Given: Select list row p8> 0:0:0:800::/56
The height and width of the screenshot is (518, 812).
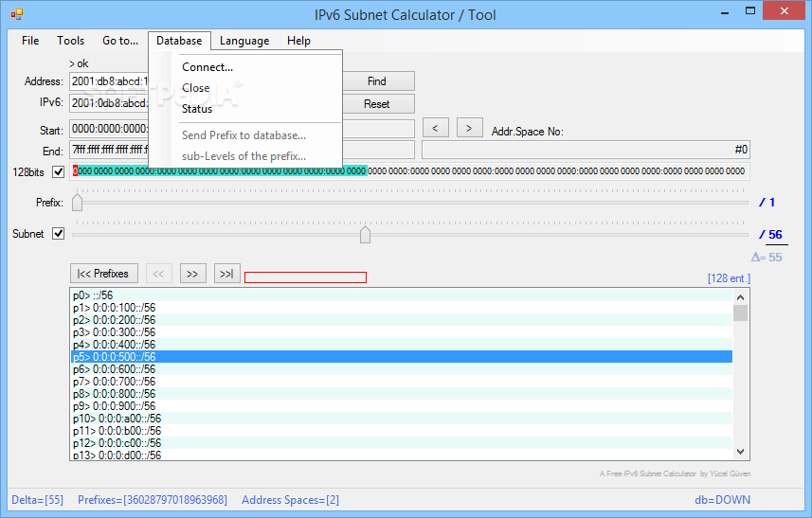Looking at the screenshot, I should pyautogui.click(x=402, y=394).
